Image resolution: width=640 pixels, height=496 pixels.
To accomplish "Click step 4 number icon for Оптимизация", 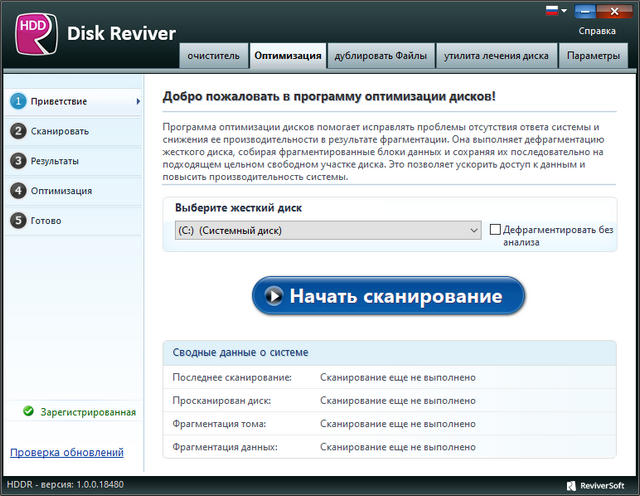I will point(17,191).
